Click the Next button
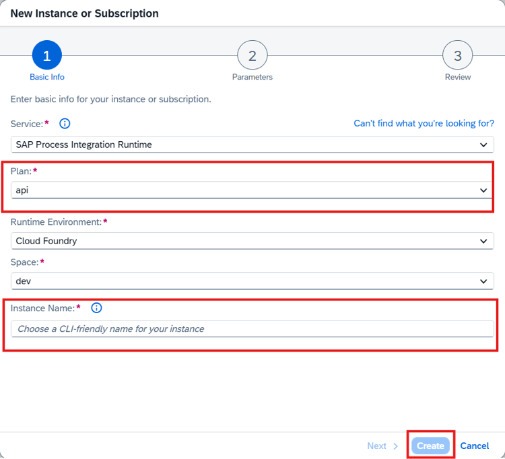 [383, 446]
